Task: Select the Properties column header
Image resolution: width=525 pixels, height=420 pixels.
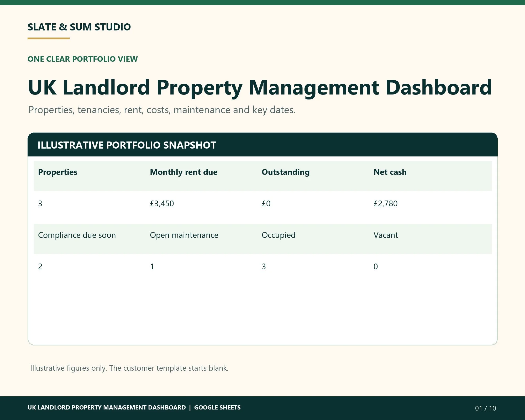Action: [x=57, y=172]
